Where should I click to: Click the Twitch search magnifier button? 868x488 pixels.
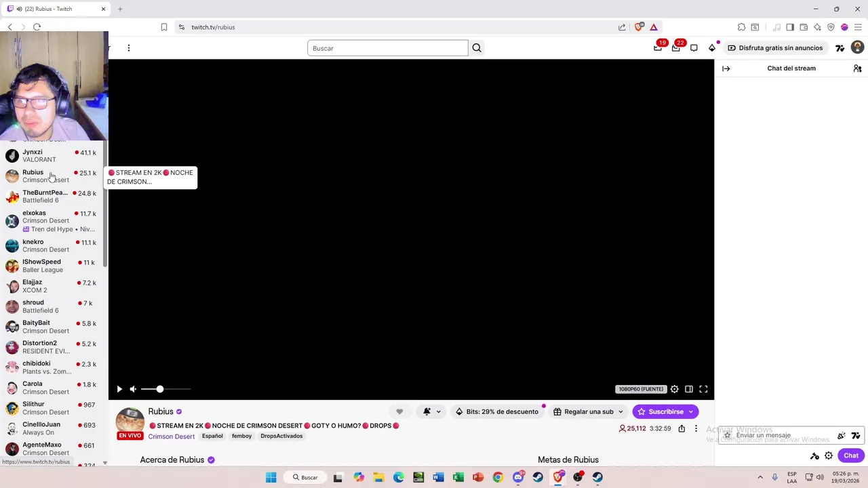(477, 48)
